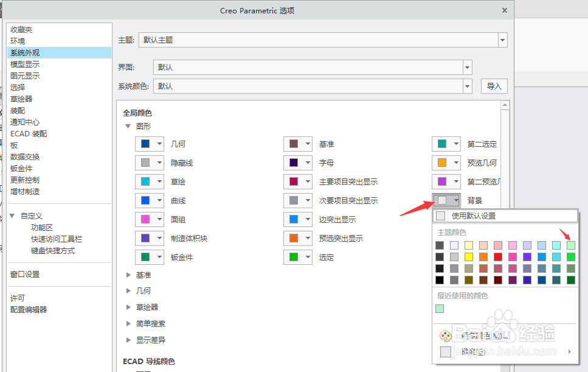Collapse the 自定义 tree node

12,216
